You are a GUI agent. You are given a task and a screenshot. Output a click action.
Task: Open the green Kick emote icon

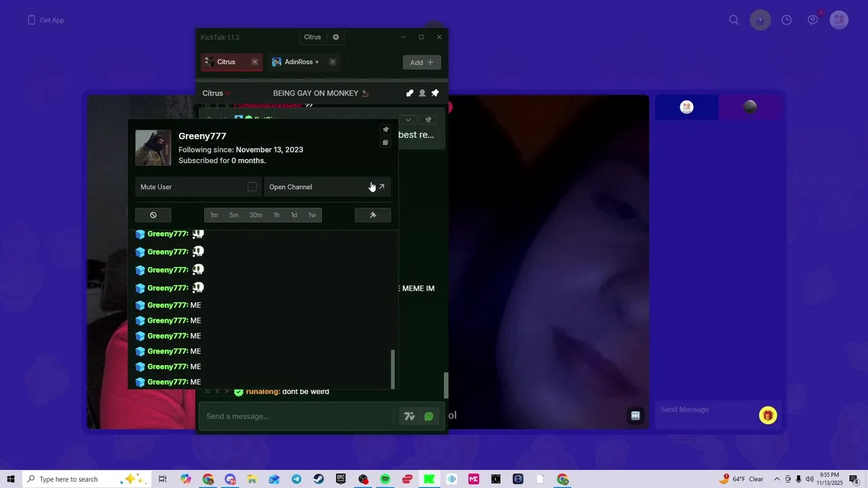pyautogui.click(x=429, y=416)
